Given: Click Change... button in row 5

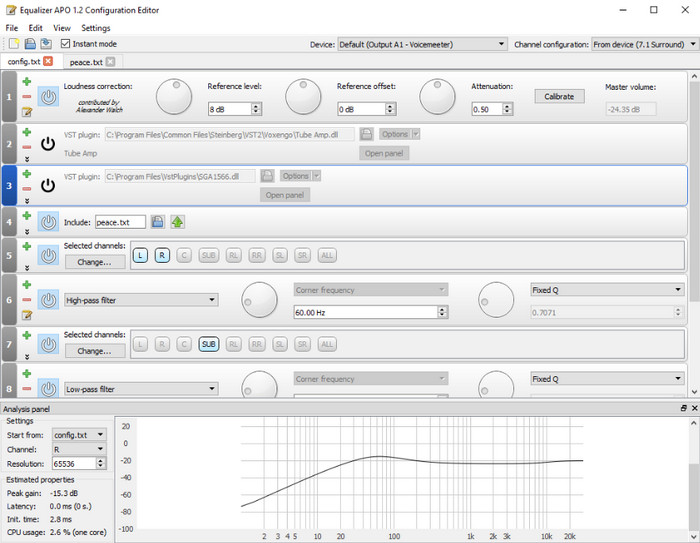Looking at the screenshot, I should point(94,262).
